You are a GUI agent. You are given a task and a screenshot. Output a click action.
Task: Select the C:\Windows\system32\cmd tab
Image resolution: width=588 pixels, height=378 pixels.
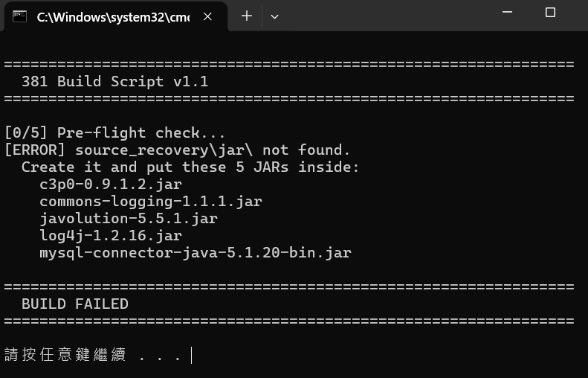[x=114, y=16]
